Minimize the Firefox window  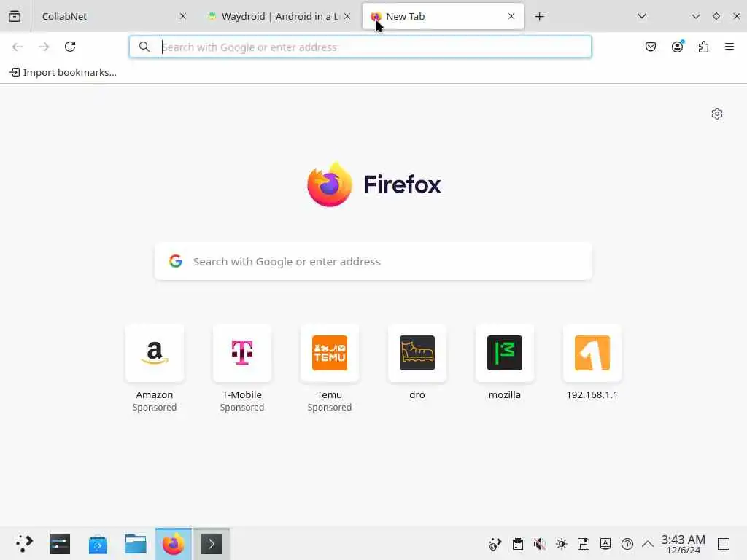(695, 16)
